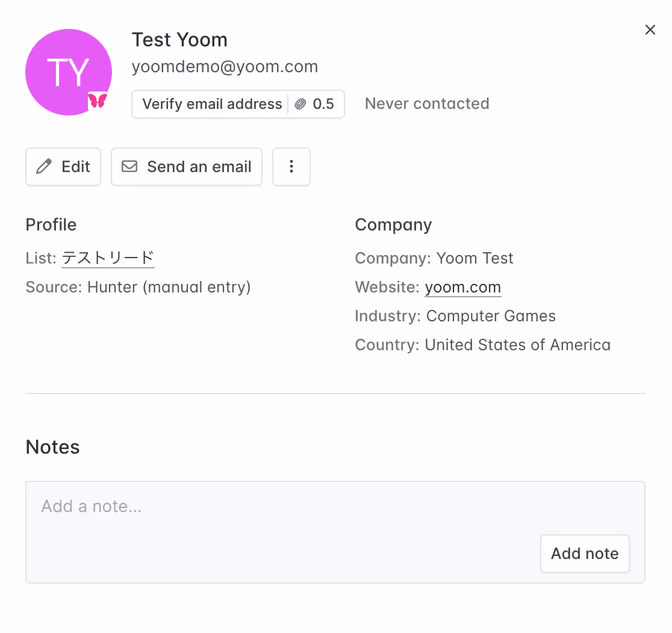Click the butterfly badge on the avatar
Viewport: 672px width, 633px height.
98,100
